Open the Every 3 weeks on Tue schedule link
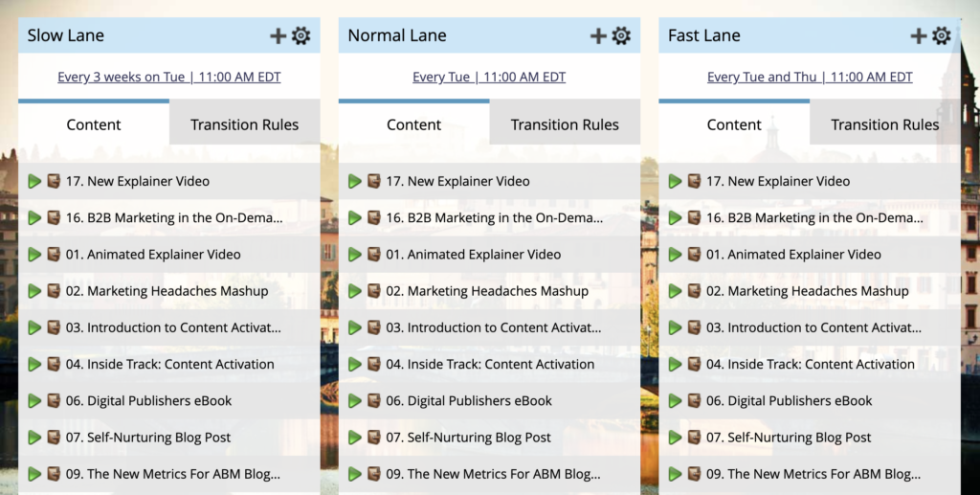The image size is (980, 495). click(169, 78)
